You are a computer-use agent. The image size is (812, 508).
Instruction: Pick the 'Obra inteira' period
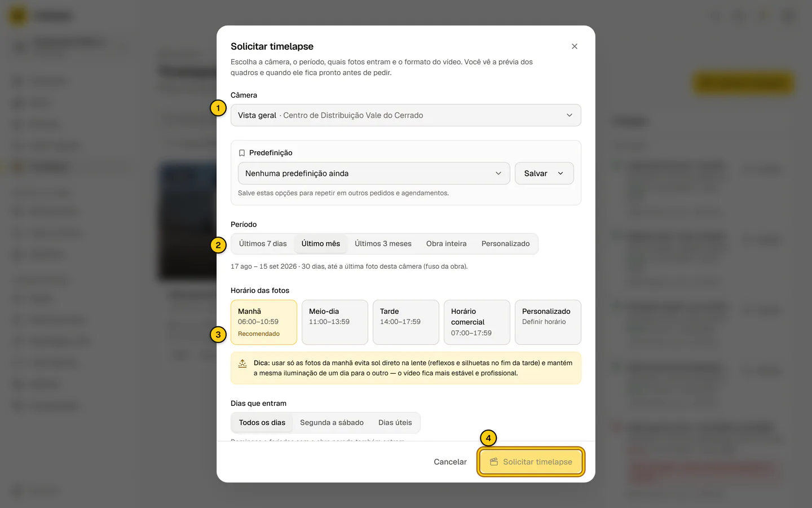pos(447,244)
